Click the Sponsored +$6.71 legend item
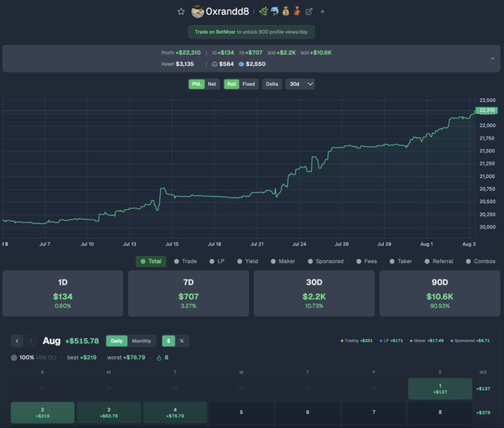The image size is (504, 428). click(x=470, y=340)
